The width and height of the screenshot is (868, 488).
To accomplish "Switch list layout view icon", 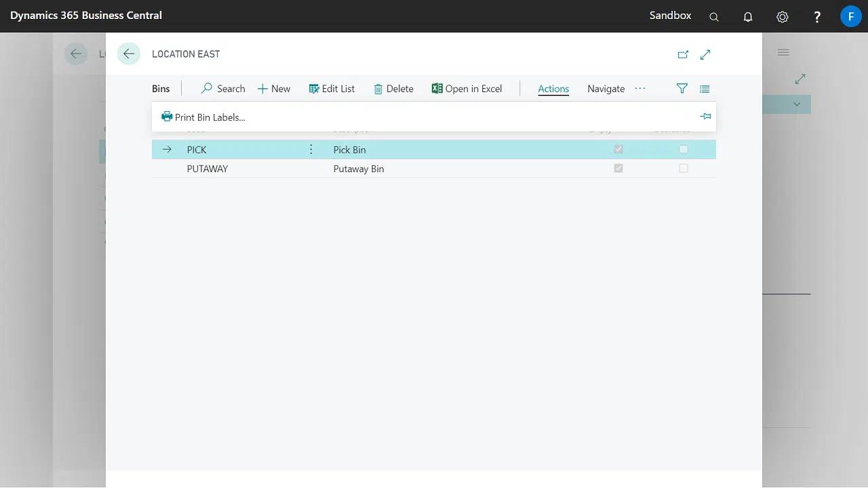I will tap(705, 89).
